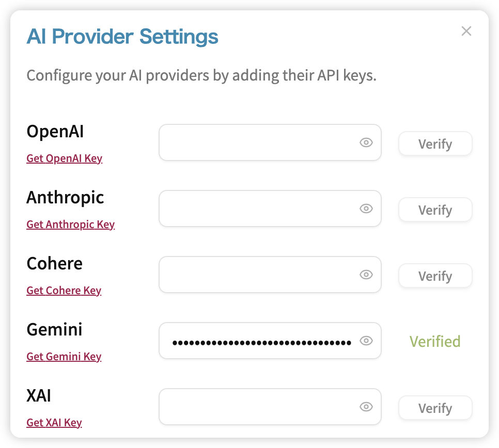Click into the Anthropic key input box
Image resolution: width=499 pixels, height=448 pixels.
pos(270,209)
